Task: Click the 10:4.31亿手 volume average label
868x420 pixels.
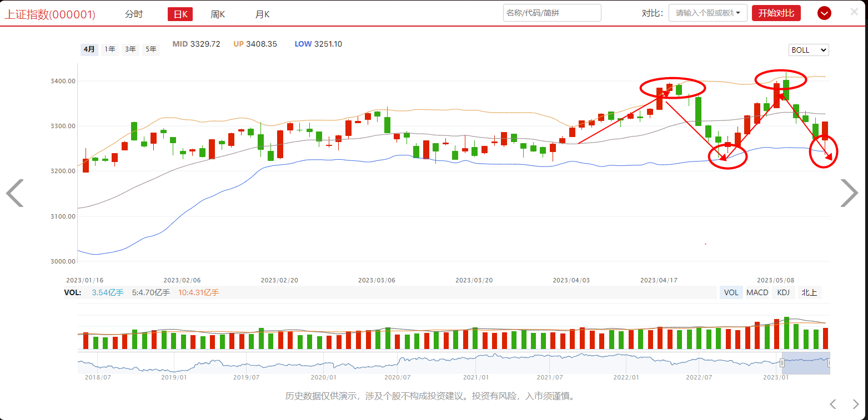Action: coord(198,292)
